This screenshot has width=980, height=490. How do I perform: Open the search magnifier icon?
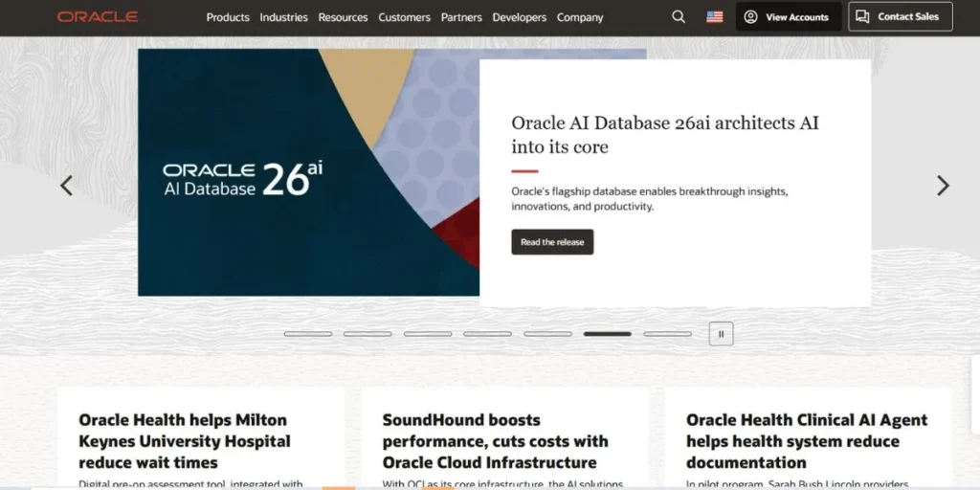(679, 17)
